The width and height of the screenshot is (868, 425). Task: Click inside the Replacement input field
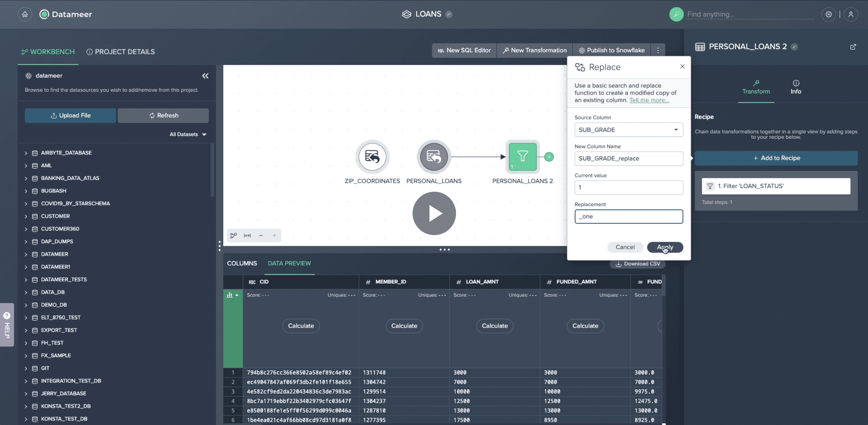629,216
